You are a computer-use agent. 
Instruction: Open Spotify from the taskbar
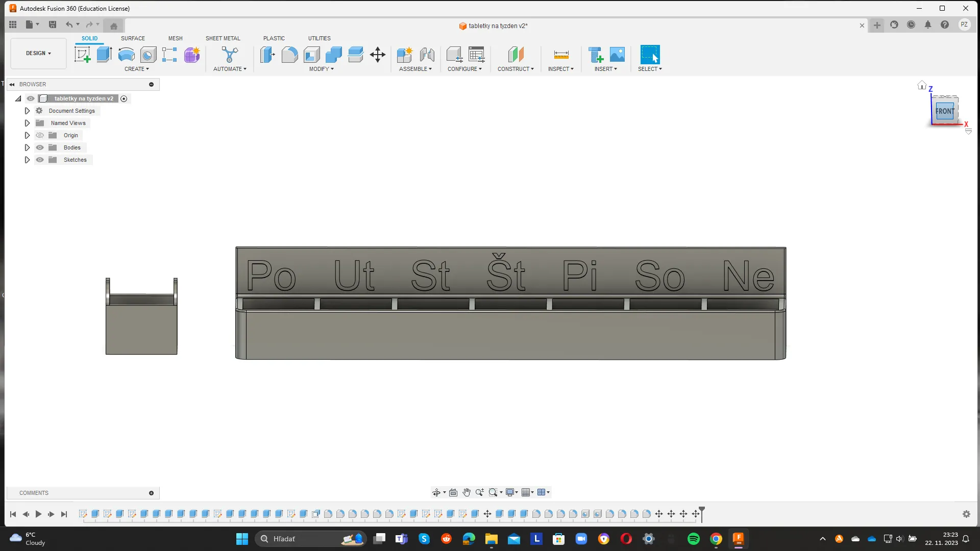point(693,539)
